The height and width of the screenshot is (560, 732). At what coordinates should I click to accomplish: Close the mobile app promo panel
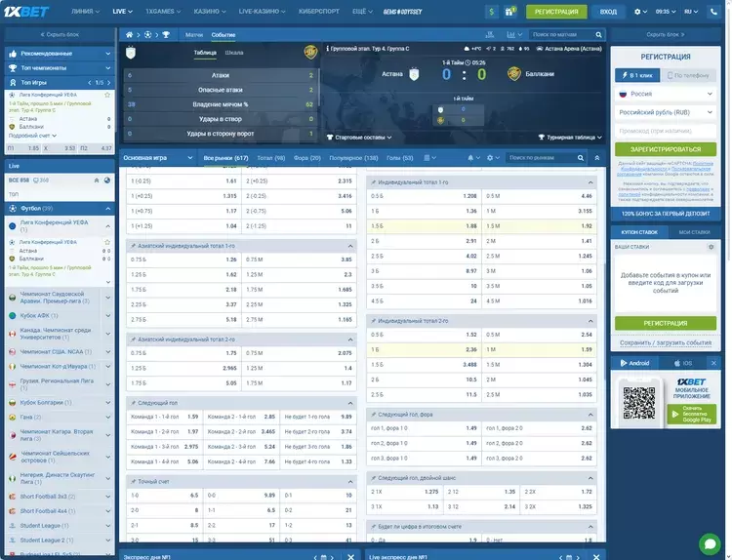[713, 363]
